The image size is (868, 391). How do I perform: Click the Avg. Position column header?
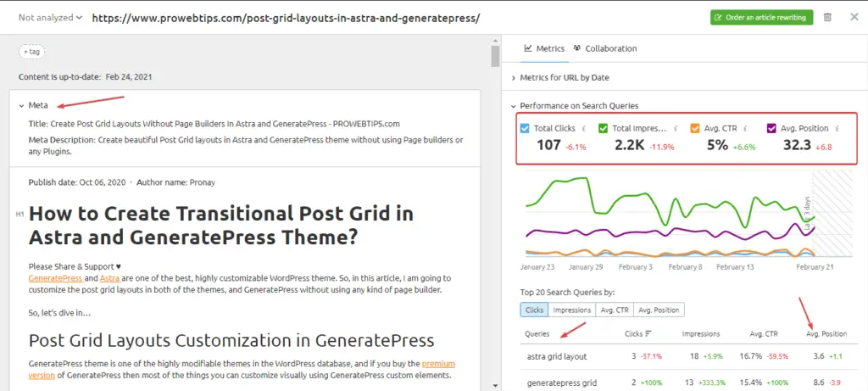click(826, 334)
